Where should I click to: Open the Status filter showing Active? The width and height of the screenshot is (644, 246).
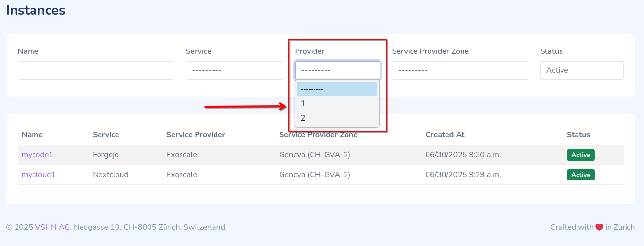click(x=581, y=70)
